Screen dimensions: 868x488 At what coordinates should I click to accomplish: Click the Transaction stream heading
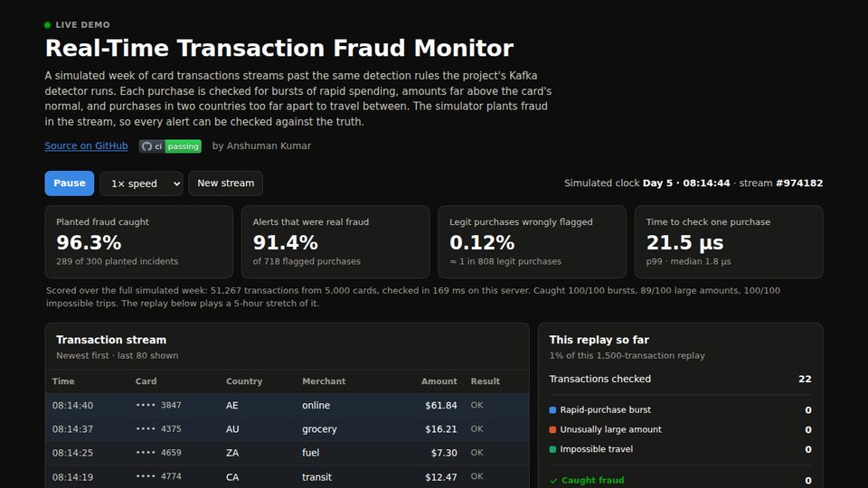pos(111,340)
